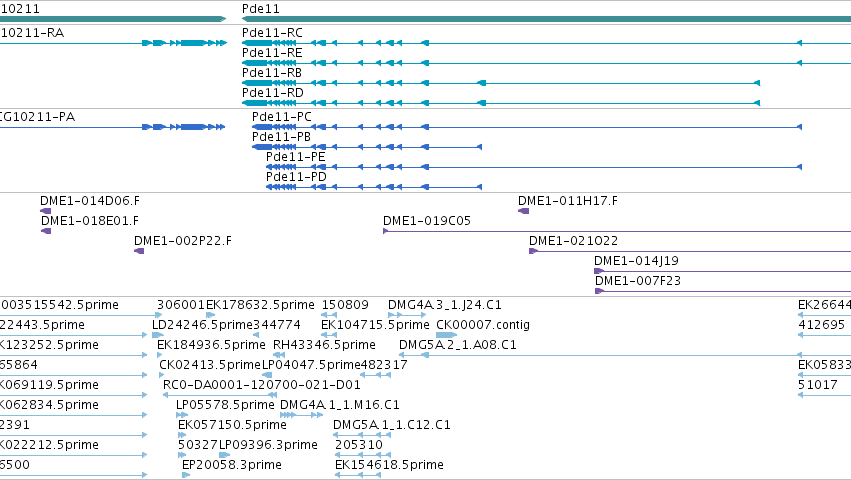Select the DME1-018E01.F feature label
The height and width of the screenshot is (480, 851).
click(x=90, y=221)
